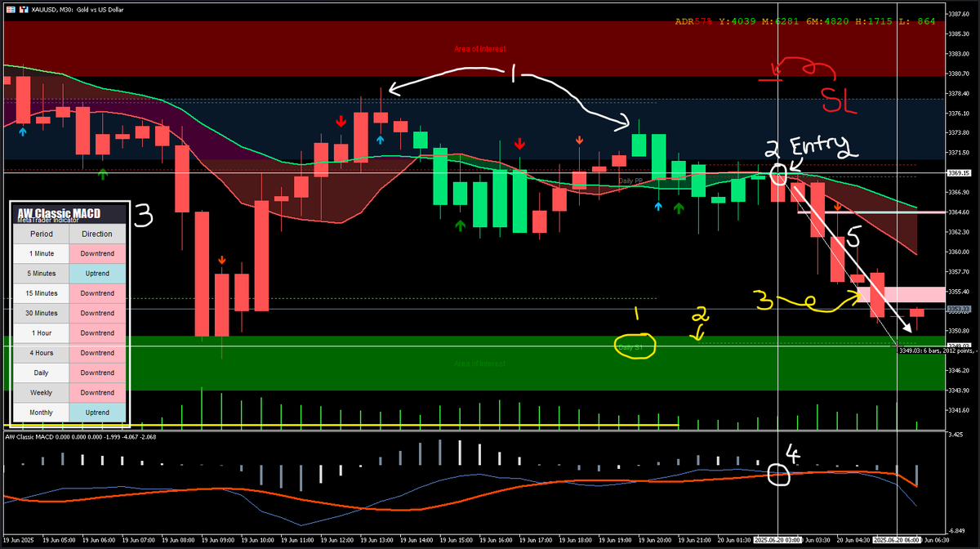Select the orange down arrow above 09:00 candle
The width and height of the screenshot is (980, 549).
[x=221, y=261]
